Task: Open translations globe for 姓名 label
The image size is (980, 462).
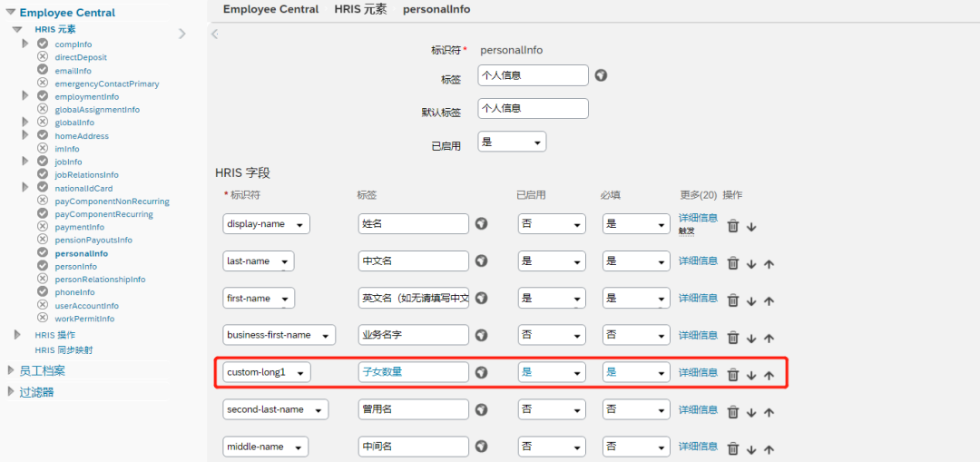Action: pos(481,224)
